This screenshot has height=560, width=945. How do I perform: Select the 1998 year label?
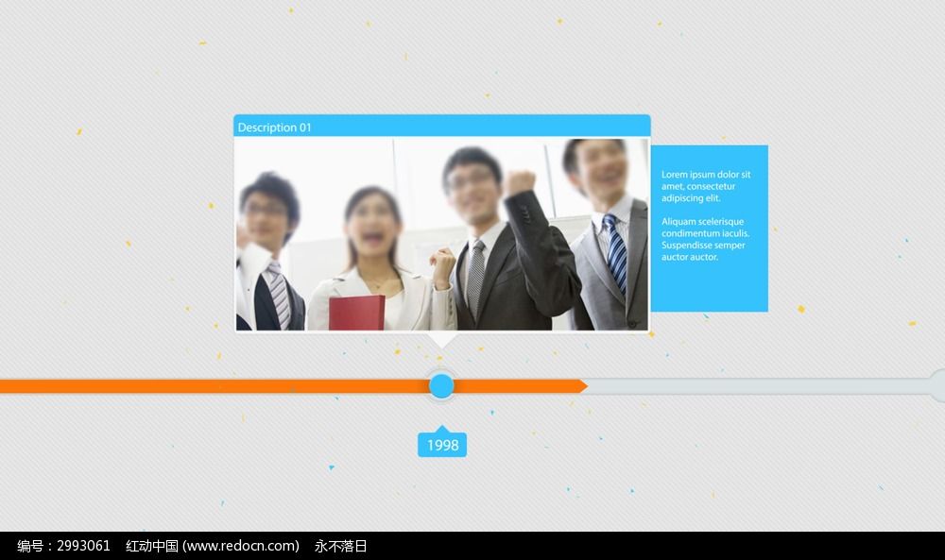(442, 445)
